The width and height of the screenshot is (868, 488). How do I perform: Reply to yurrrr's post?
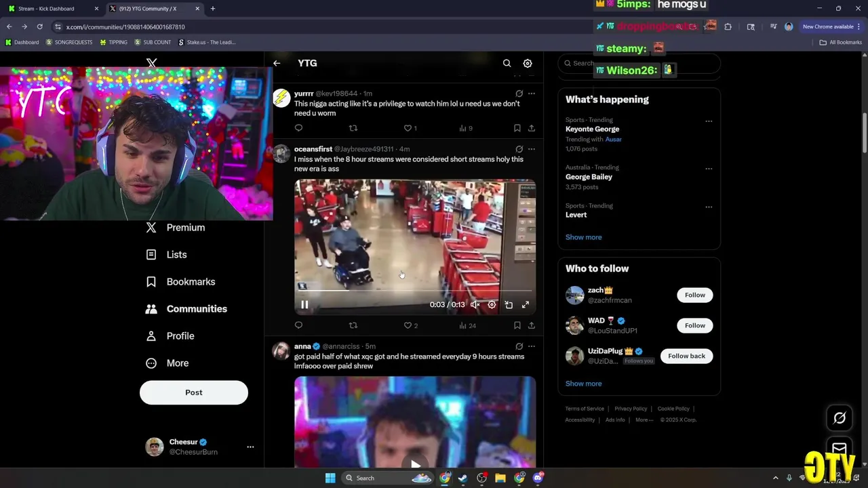[x=298, y=128]
